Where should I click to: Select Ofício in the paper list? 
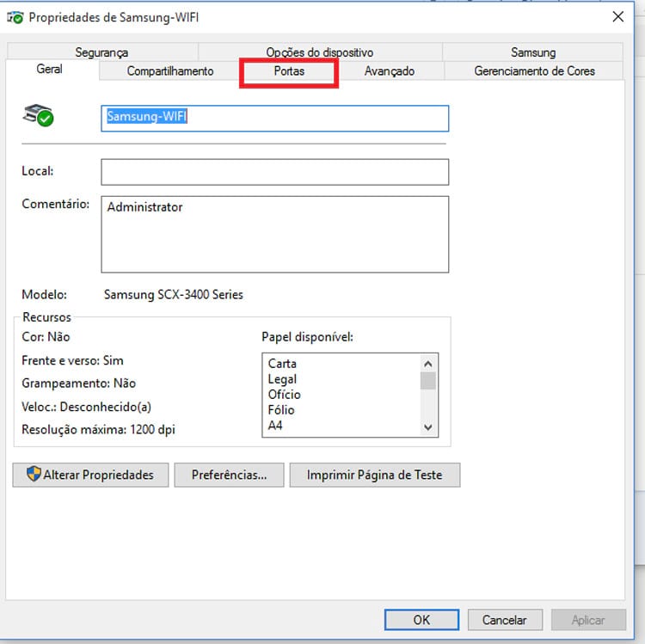coord(285,395)
